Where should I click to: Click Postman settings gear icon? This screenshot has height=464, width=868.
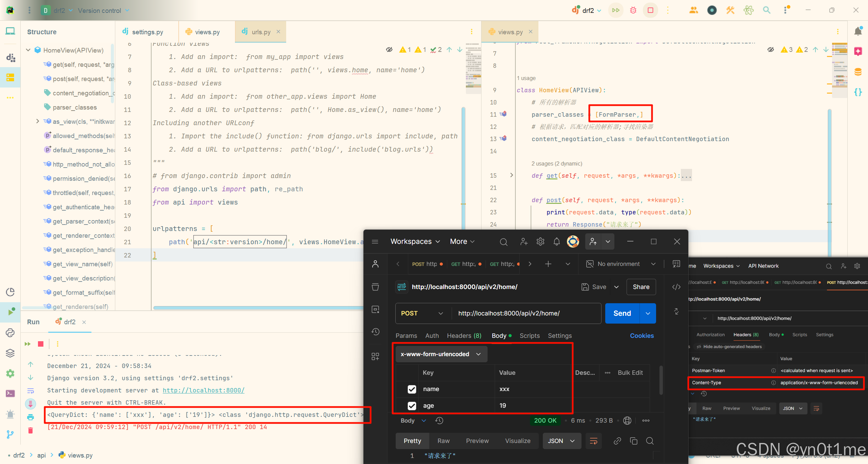(x=540, y=241)
